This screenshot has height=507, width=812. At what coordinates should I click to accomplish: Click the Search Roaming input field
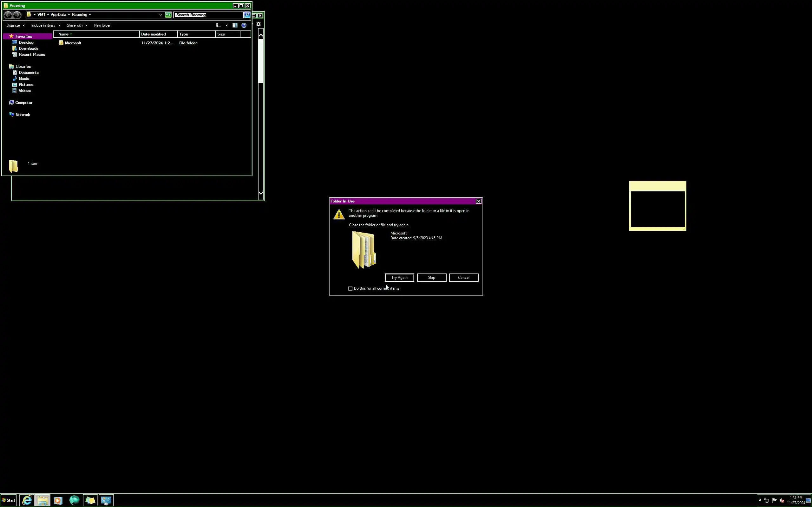tap(208, 15)
